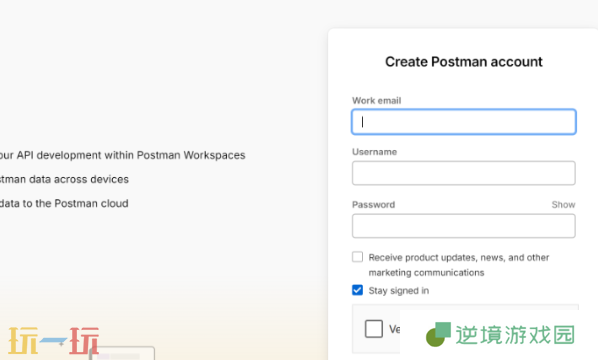Select the Password input box
Screen dimensions: 600x360
pos(463,226)
